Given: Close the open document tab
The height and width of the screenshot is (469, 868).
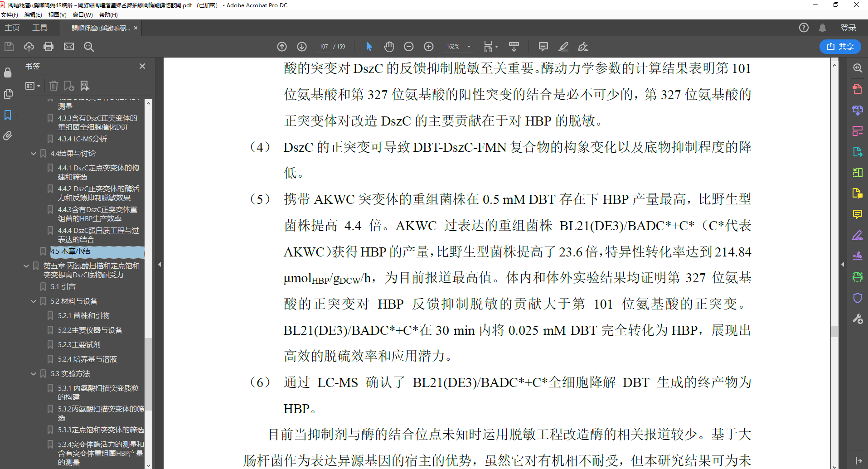Looking at the screenshot, I should tap(136, 28).
